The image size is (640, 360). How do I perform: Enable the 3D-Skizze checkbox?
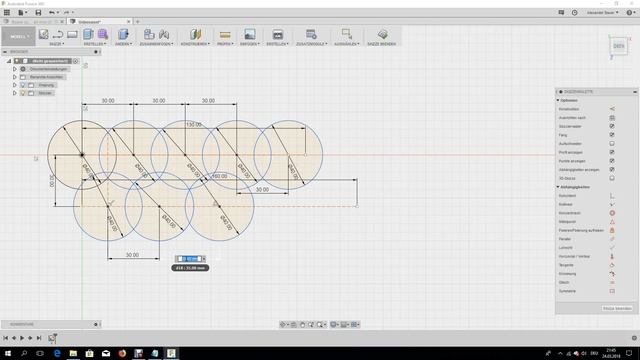pyautogui.click(x=612, y=178)
